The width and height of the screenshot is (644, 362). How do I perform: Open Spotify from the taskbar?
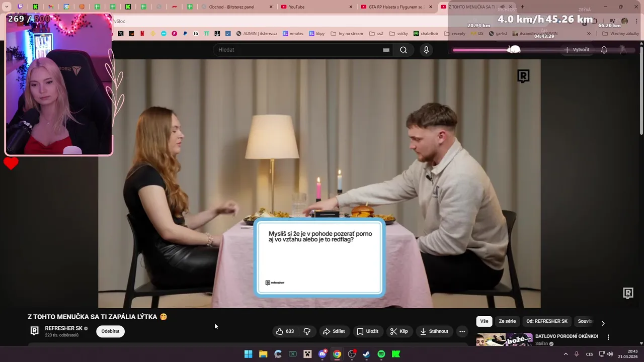pyautogui.click(x=381, y=354)
